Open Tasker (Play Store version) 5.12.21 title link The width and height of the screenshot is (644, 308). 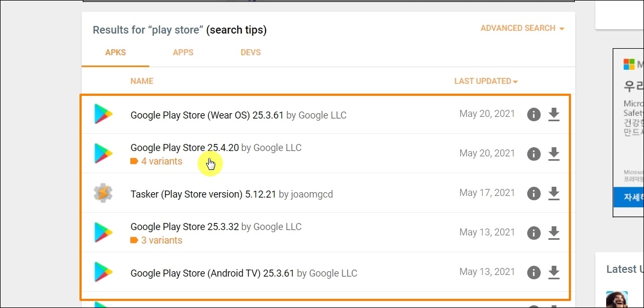click(x=203, y=194)
